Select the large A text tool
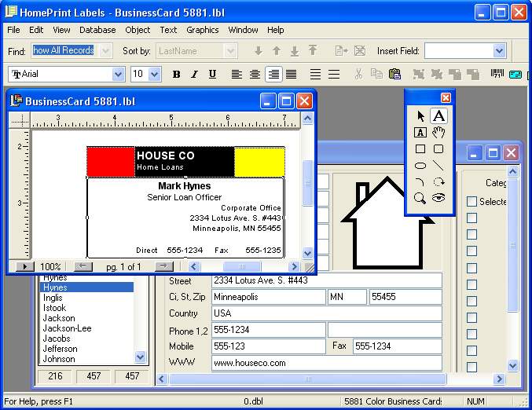532x410 pixels. [x=438, y=116]
